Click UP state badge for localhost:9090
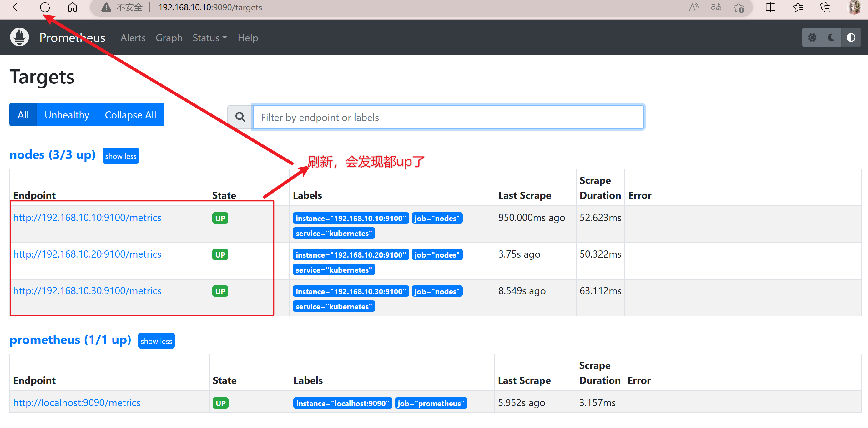Viewport: 868px width, 428px height. (x=220, y=403)
